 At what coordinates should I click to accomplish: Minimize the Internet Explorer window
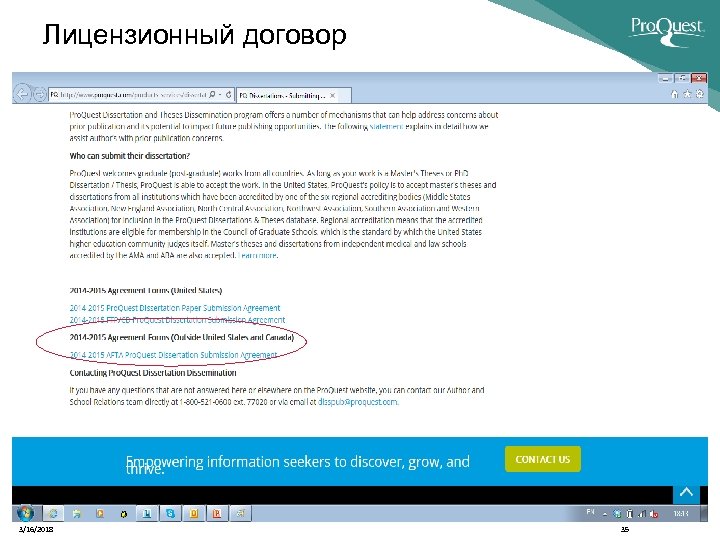[x=665, y=78]
